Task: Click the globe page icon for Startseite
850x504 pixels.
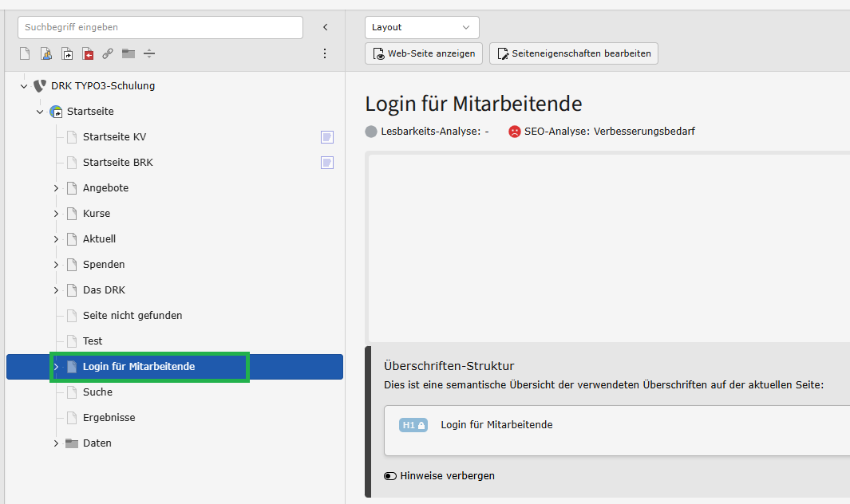Action: tap(56, 112)
